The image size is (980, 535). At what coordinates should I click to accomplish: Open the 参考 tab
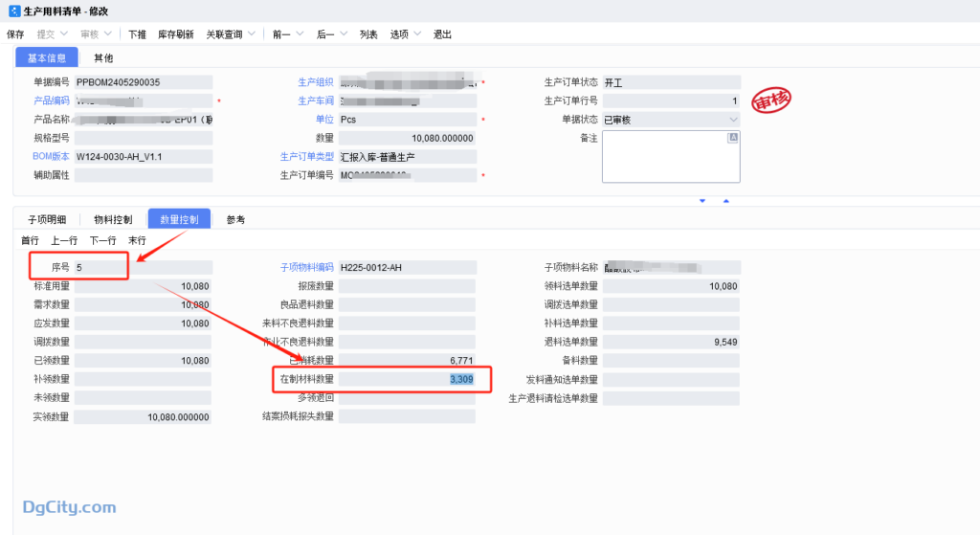(235, 219)
